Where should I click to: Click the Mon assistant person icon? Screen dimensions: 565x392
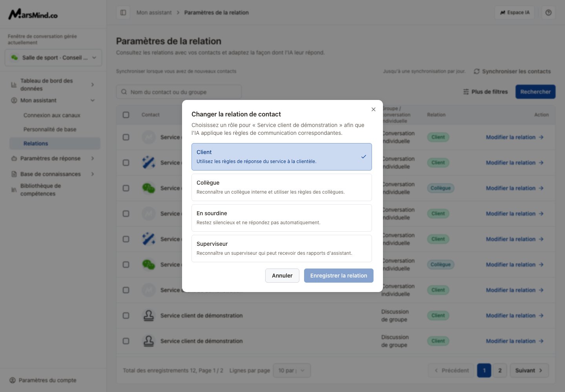click(x=14, y=100)
